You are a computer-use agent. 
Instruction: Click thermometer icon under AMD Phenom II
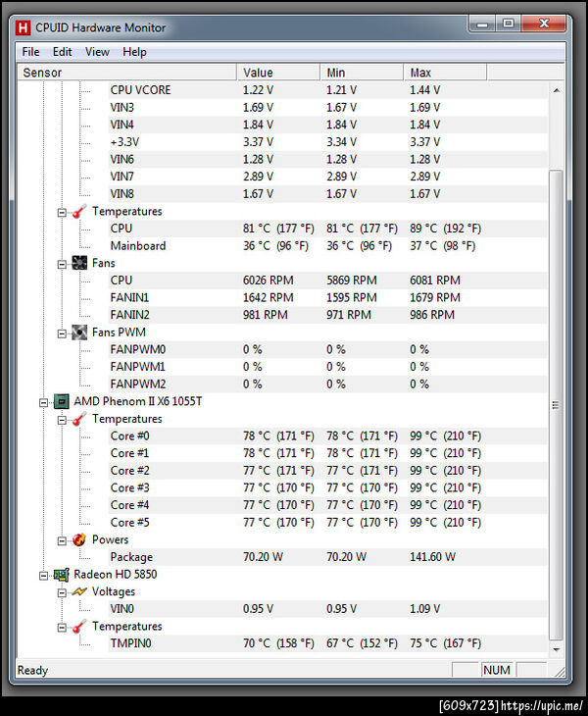coord(79,419)
